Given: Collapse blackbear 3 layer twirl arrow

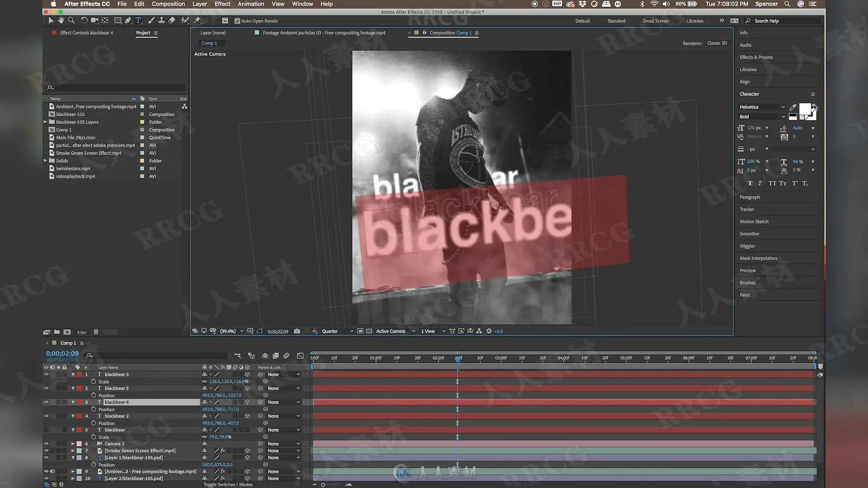Looking at the screenshot, I should point(73,375).
